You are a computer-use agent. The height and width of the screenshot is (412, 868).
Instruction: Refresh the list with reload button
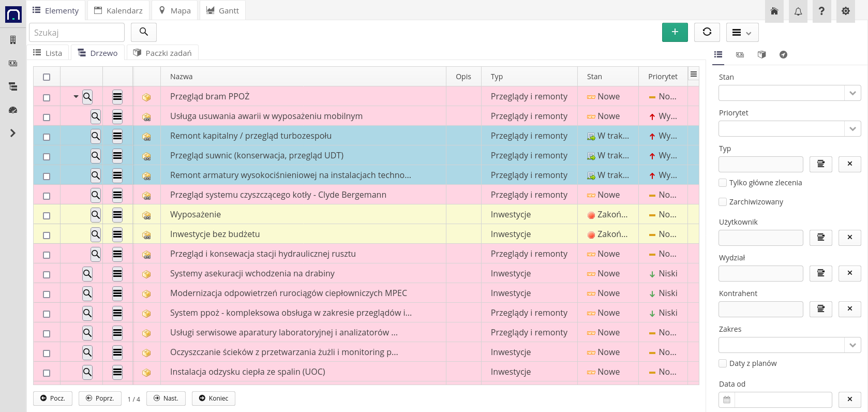(x=707, y=32)
